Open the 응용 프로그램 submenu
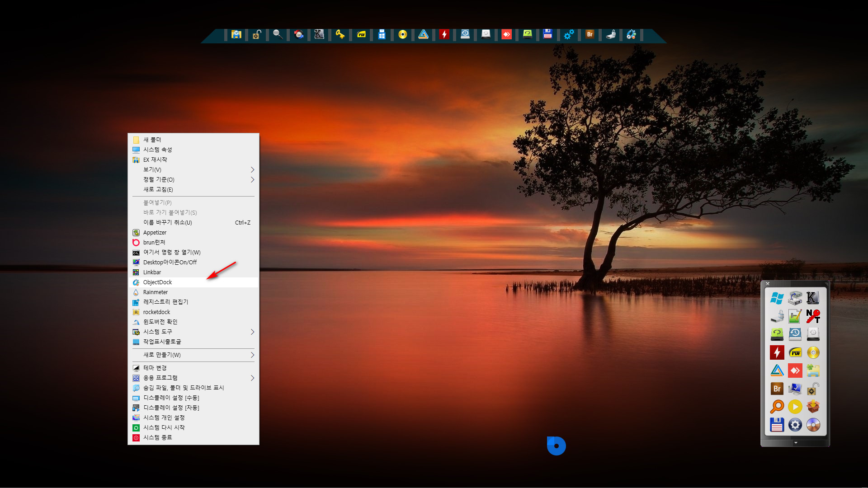The width and height of the screenshot is (868, 488). coord(193,378)
